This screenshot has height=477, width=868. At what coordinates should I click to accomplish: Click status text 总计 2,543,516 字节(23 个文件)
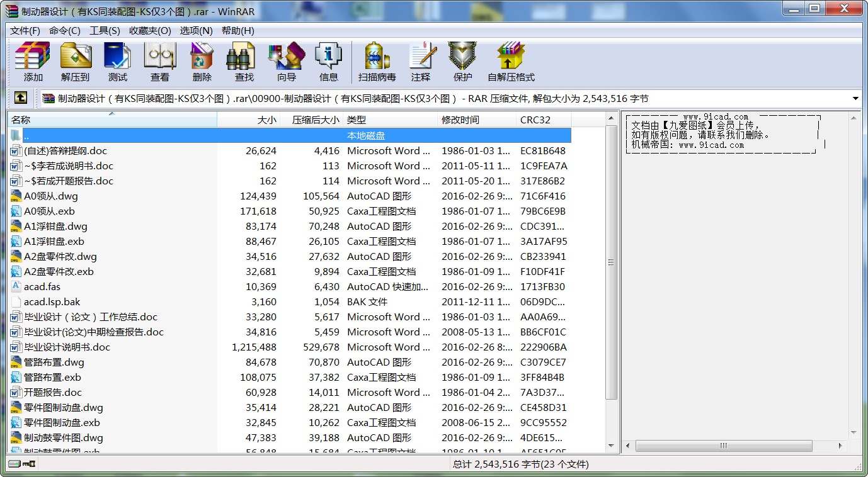pyautogui.click(x=520, y=464)
